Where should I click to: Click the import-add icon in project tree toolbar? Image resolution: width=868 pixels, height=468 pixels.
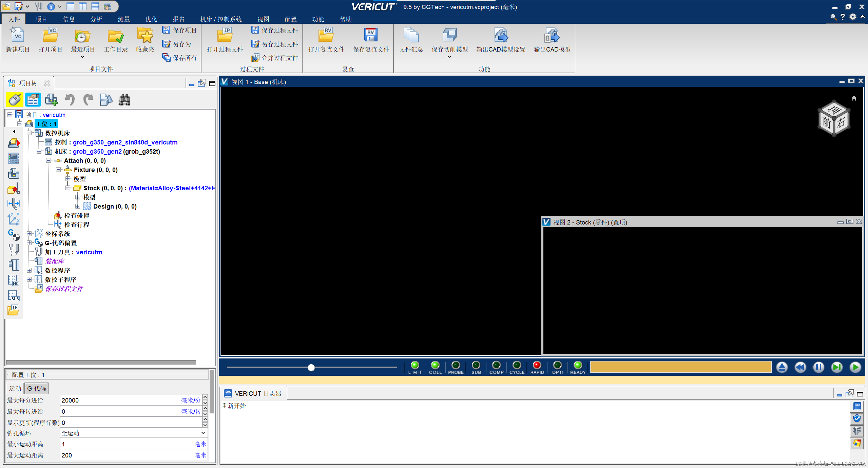coord(51,100)
